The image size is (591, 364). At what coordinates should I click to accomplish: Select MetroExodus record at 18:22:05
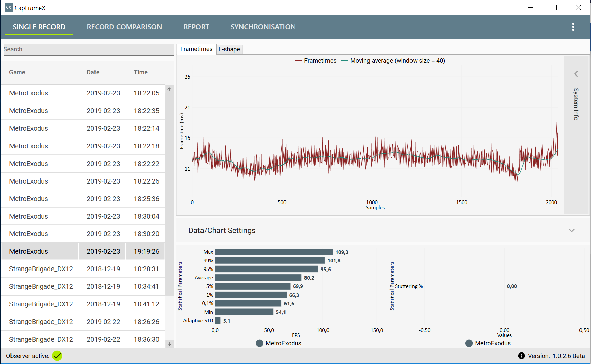pyautogui.click(x=83, y=93)
